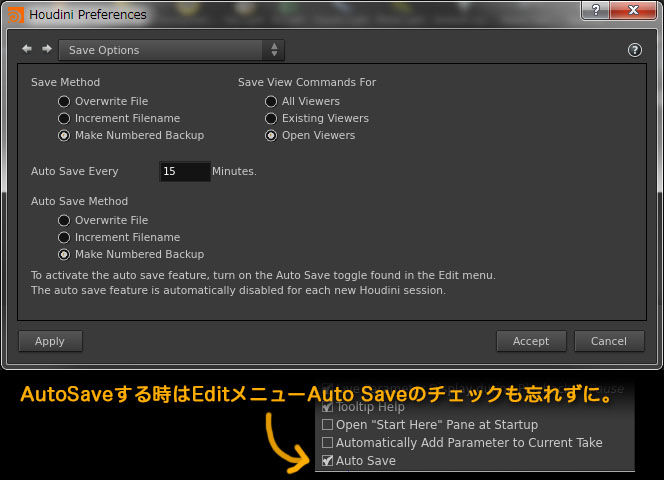Select Existing Viewers radio option
The image size is (664, 480).
coord(271,118)
